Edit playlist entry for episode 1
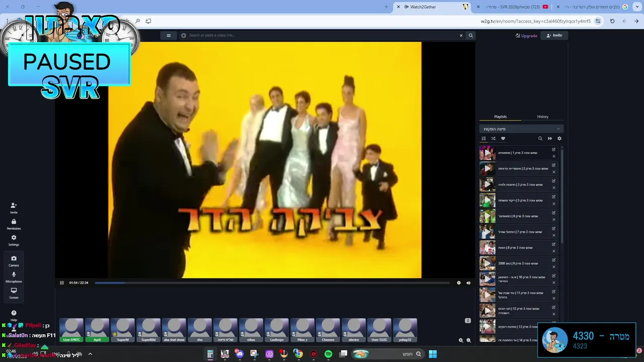The height and width of the screenshot is (362, 644). 554,149
